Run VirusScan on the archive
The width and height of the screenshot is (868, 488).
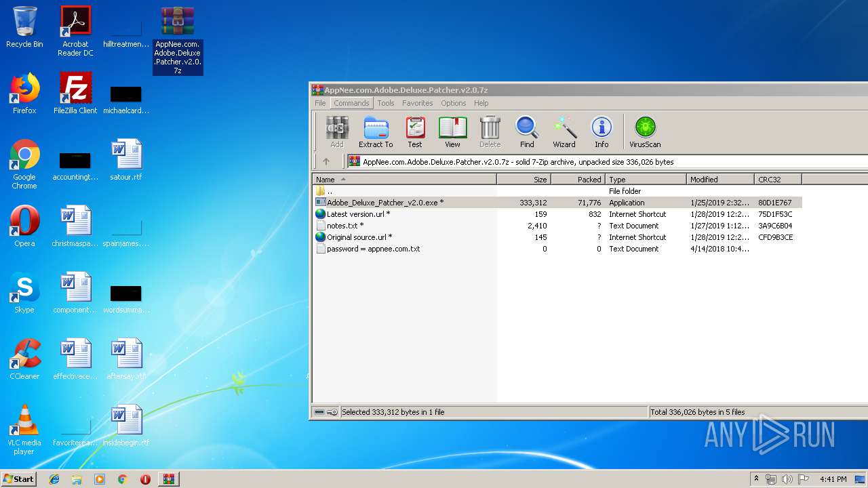click(x=645, y=131)
